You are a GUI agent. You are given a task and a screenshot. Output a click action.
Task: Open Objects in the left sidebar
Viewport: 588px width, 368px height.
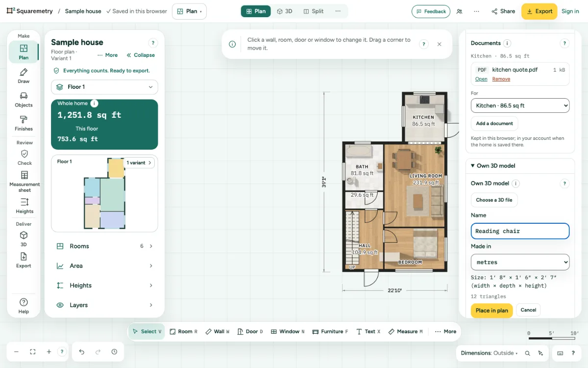24,100
